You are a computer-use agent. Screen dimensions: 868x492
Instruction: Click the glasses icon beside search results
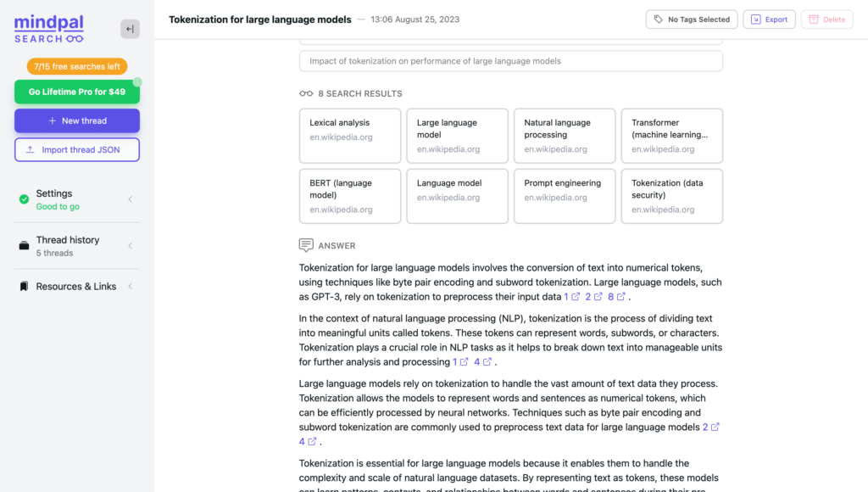pos(306,93)
